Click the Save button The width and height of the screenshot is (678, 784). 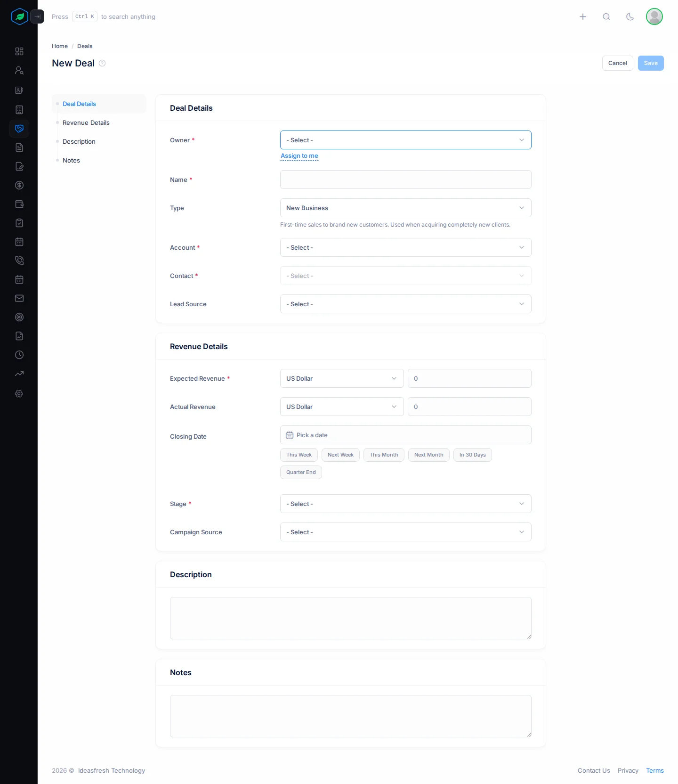click(651, 63)
